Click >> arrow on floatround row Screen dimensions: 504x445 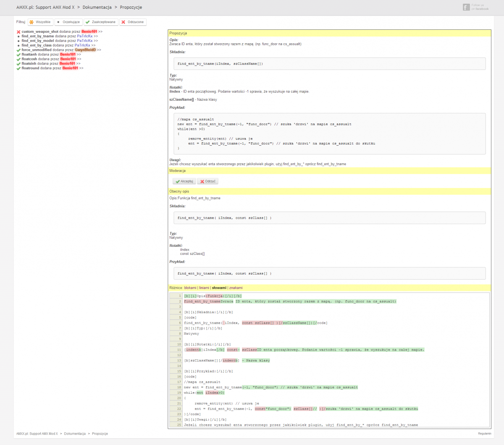81,68
